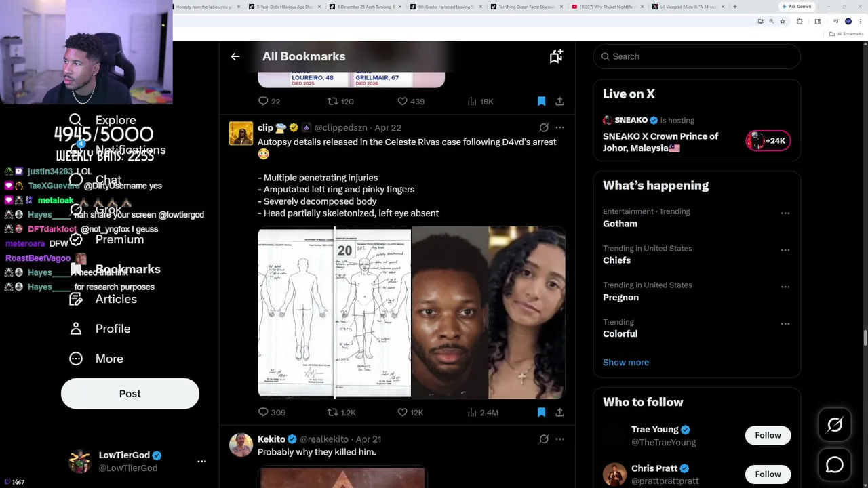Like the post with 439 likes
The height and width of the screenshot is (488, 868).
click(402, 101)
